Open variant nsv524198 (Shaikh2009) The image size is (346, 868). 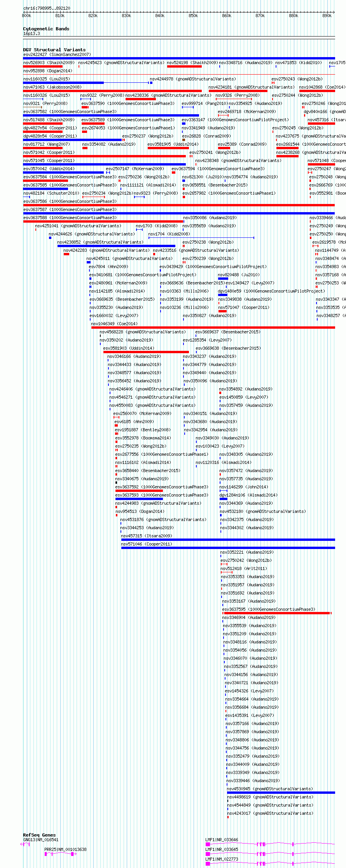pyautogui.click(x=192, y=63)
